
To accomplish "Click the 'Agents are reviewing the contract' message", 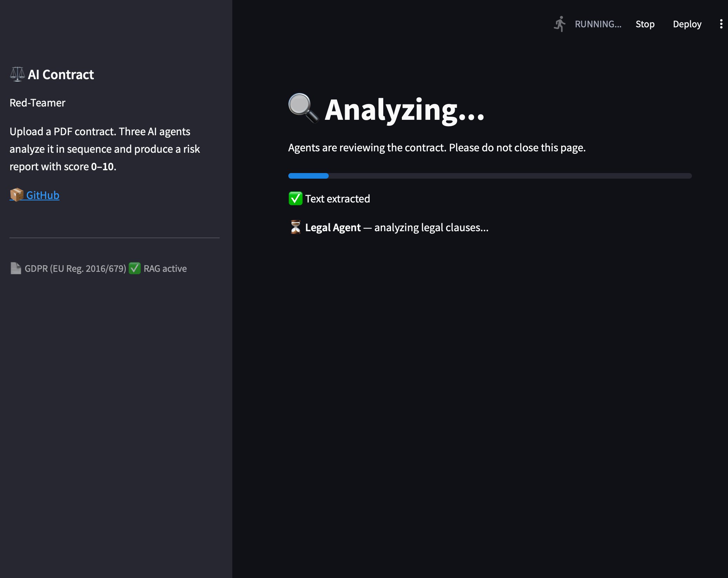I will pos(437,147).
